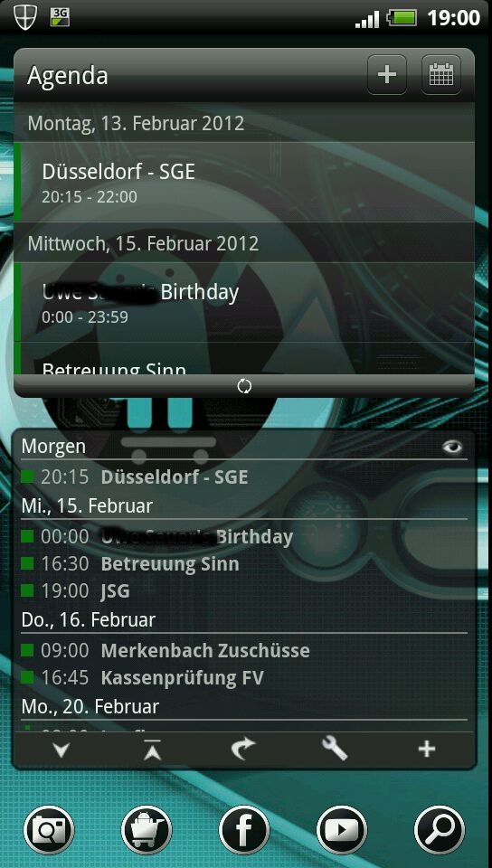492x868 pixels.
Task: Tap the curved redo arrow icon
Action: point(243,750)
